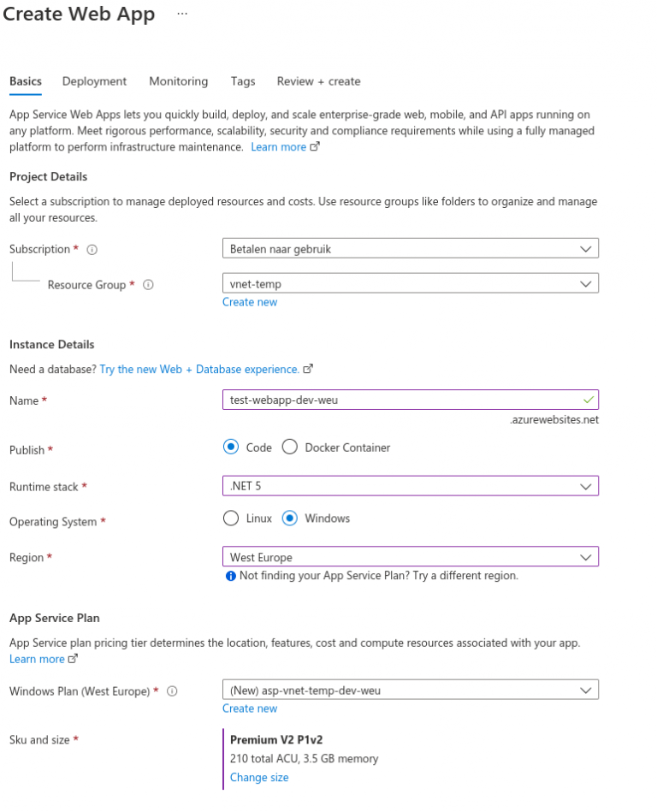Go to the Review + create tab
This screenshot has height=812, width=657.
coord(318,81)
